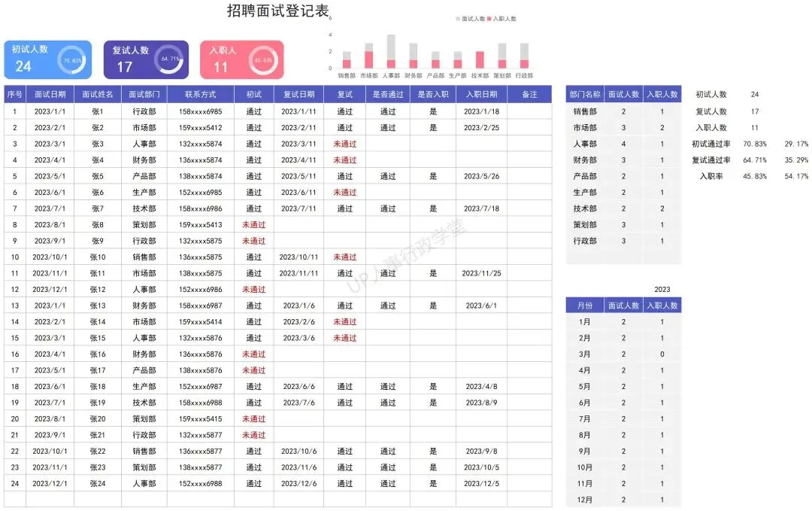Select the 3月 row label
This screenshot has height=511, width=812.
point(585,354)
